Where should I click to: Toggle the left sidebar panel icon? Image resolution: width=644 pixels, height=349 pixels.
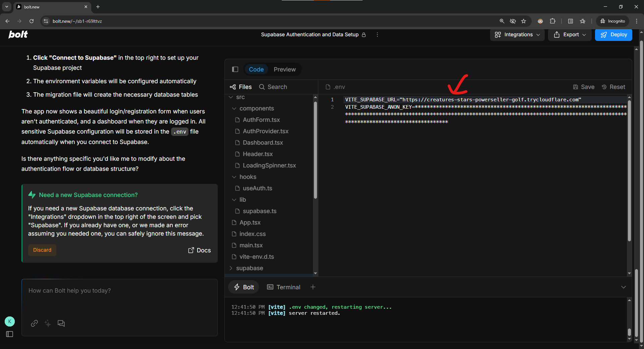(x=10, y=334)
